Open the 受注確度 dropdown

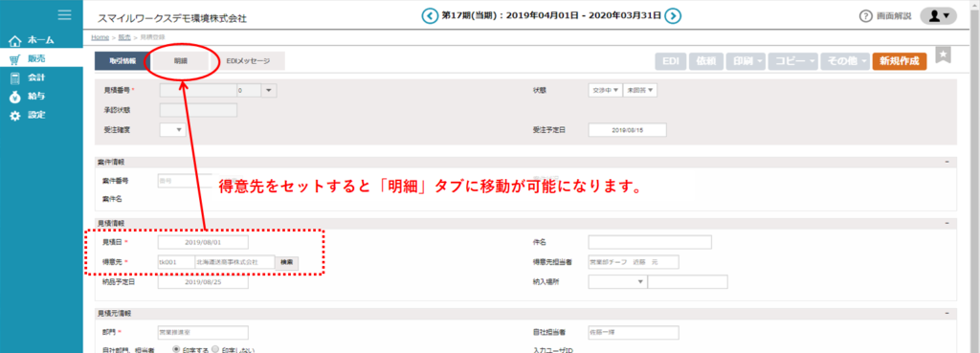click(x=173, y=129)
